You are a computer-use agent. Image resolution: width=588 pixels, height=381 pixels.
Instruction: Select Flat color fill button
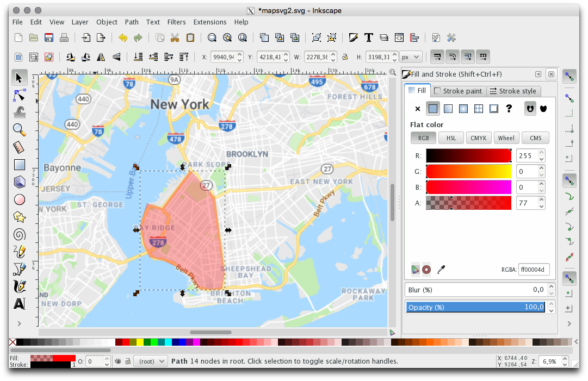point(433,109)
